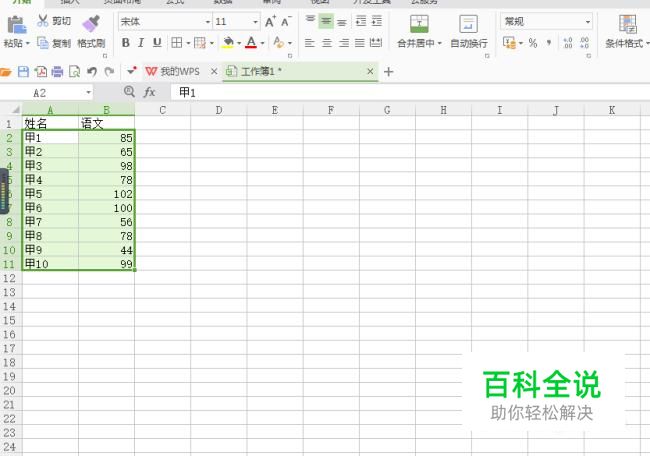
Task: Open the Paste (粘贴) dropdown arrow
Action: tap(28, 43)
